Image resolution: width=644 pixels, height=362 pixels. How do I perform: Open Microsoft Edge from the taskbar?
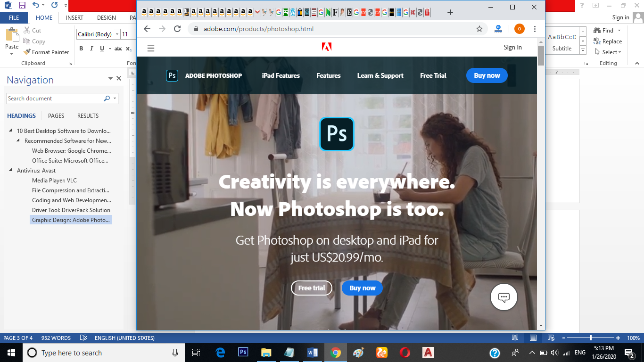click(220, 353)
